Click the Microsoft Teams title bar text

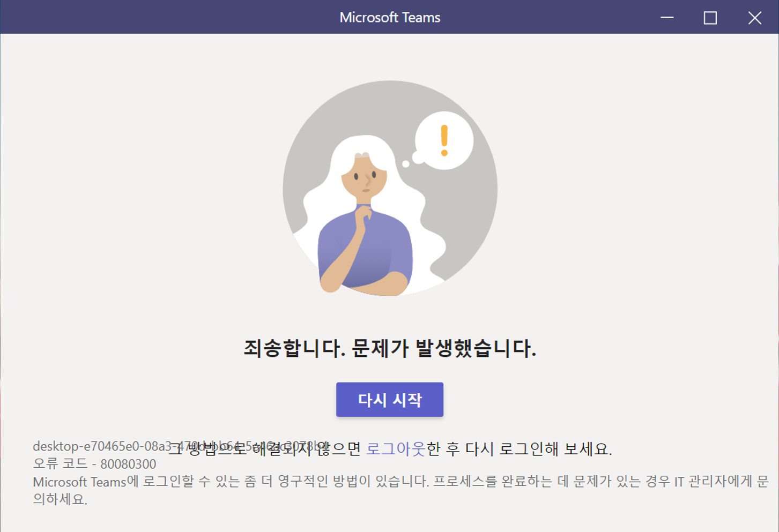point(390,17)
